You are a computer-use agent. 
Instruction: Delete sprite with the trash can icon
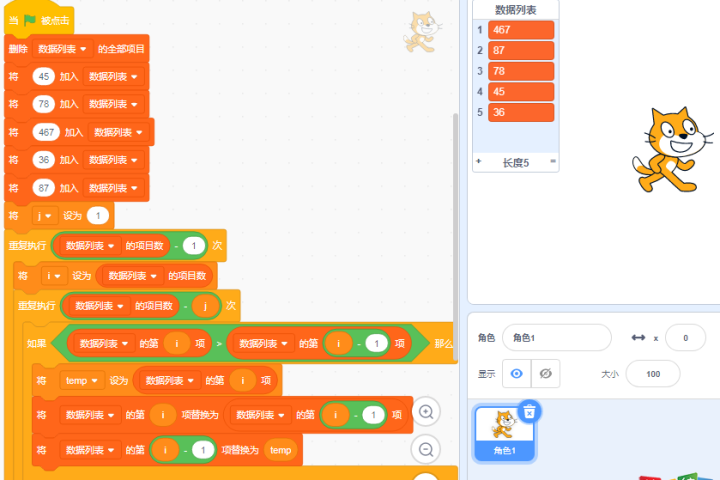[530, 410]
